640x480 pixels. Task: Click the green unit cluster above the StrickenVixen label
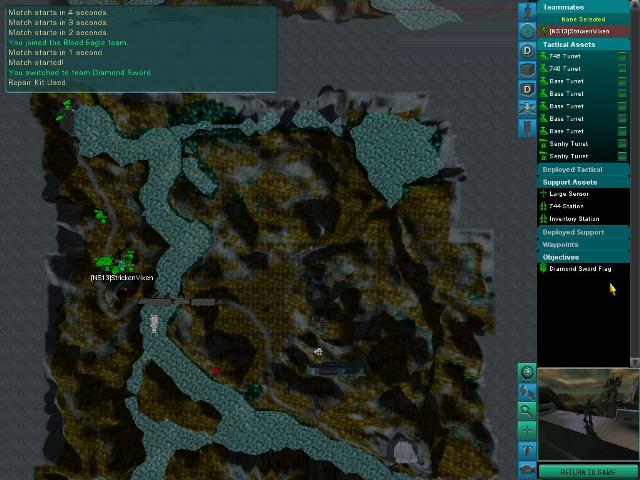115,261
